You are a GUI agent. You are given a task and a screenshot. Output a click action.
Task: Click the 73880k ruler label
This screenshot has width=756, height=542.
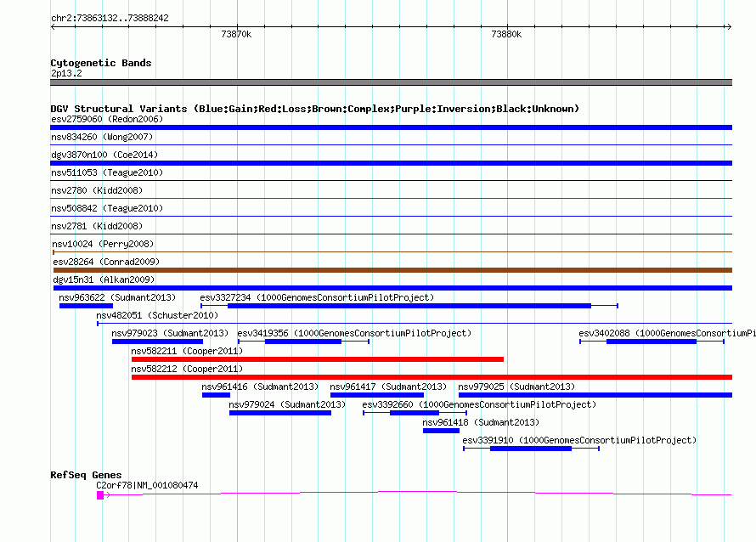click(506, 34)
